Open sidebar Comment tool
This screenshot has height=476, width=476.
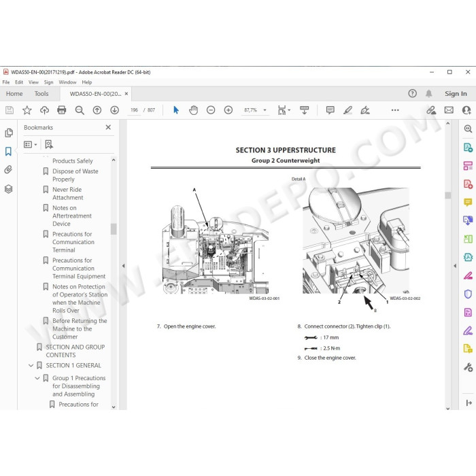tap(468, 202)
